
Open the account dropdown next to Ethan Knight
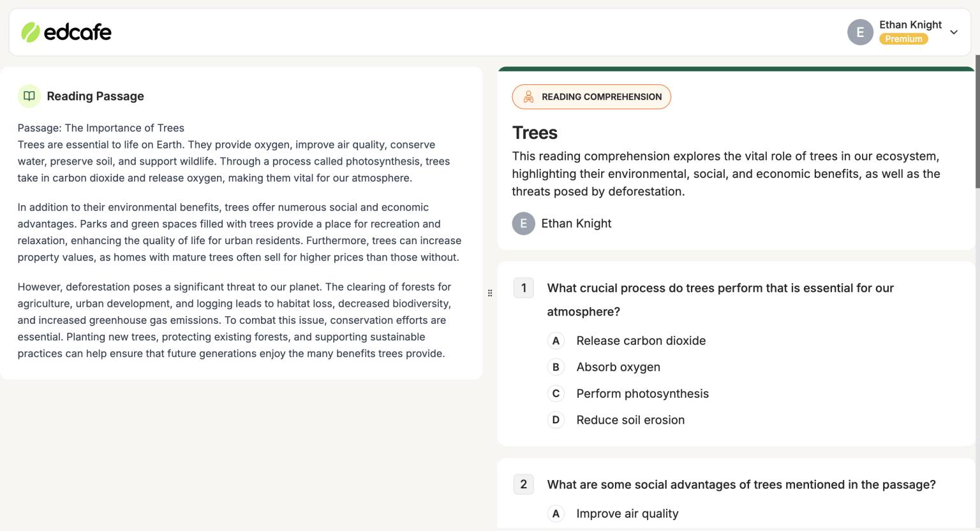pyautogui.click(x=953, y=32)
